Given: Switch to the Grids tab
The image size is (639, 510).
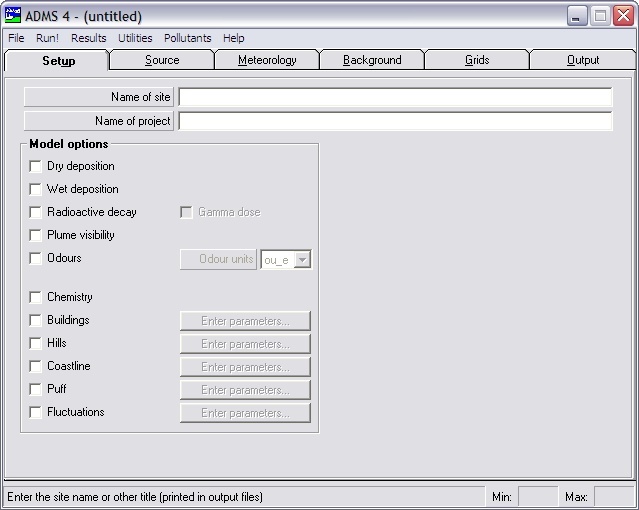Looking at the screenshot, I should point(477,60).
